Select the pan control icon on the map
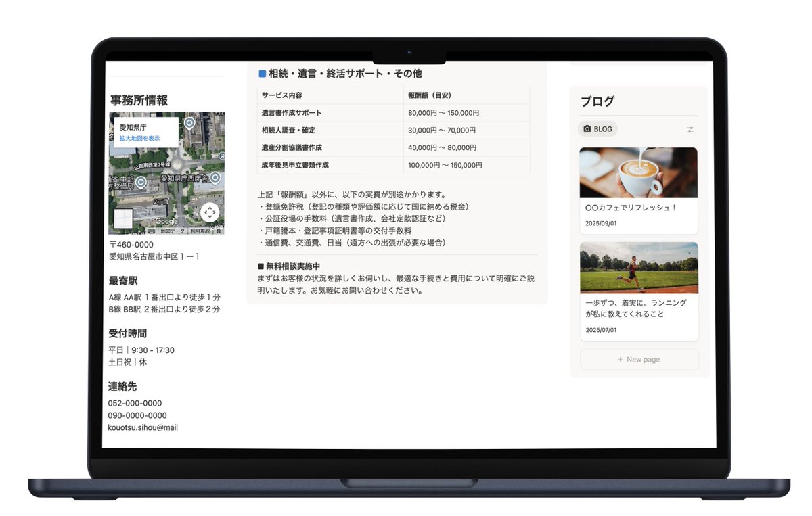The height and width of the screenshot is (516, 812). (x=209, y=212)
